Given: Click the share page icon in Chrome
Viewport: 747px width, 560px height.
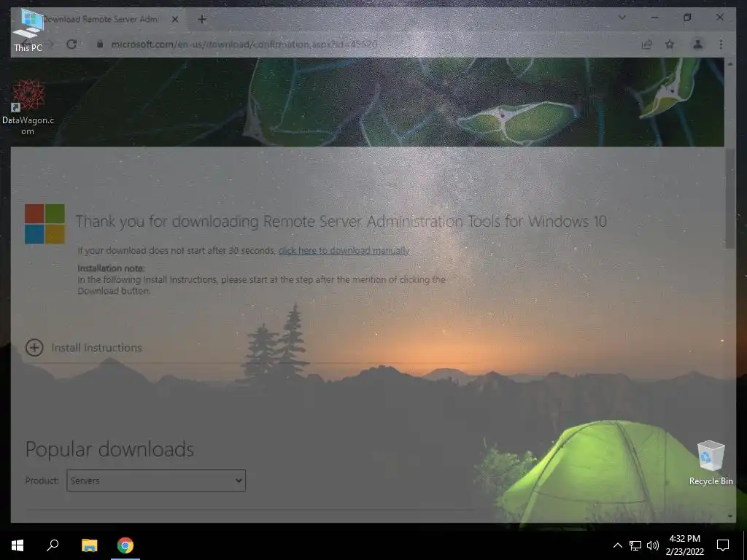Looking at the screenshot, I should click(x=646, y=44).
